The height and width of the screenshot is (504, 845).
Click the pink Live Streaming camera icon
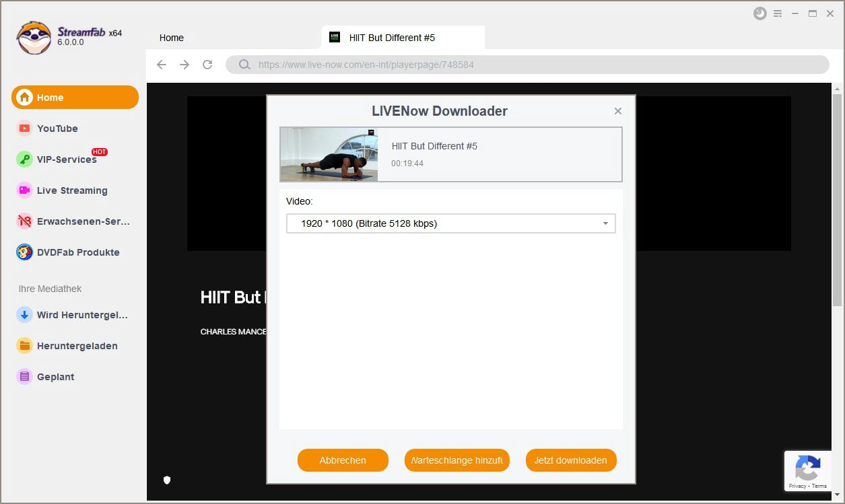click(25, 190)
